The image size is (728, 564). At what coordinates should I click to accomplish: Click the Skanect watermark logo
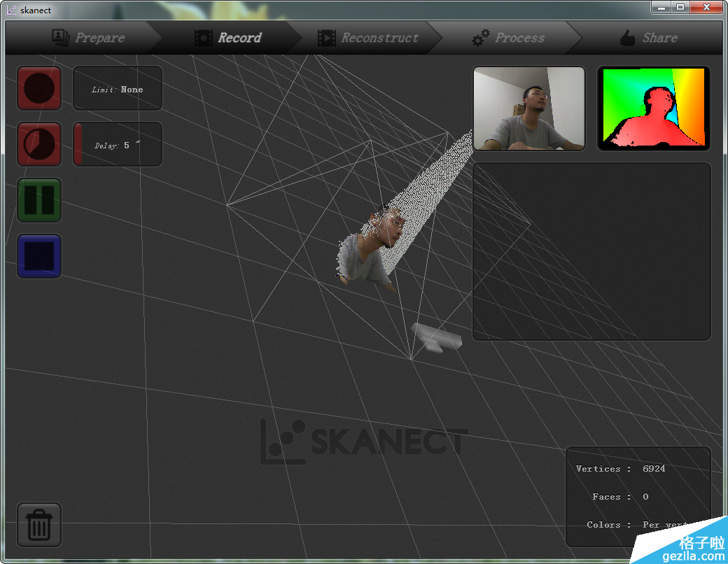pyautogui.click(x=364, y=442)
